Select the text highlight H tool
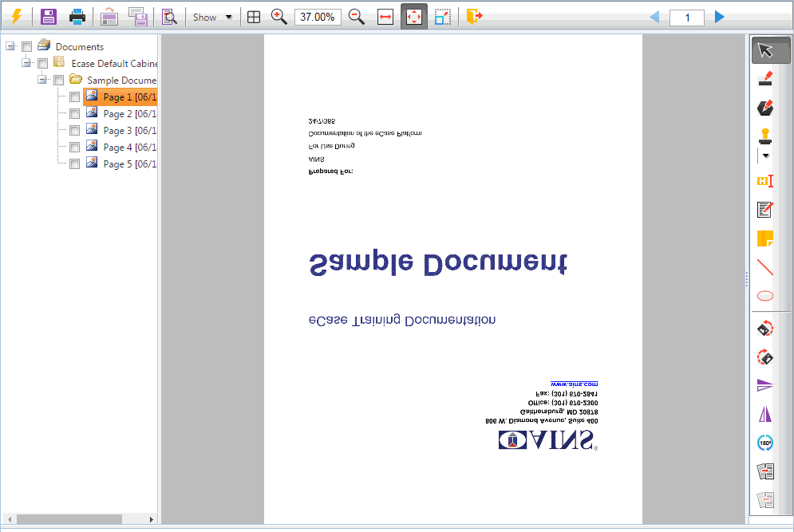 pyautogui.click(x=765, y=181)
